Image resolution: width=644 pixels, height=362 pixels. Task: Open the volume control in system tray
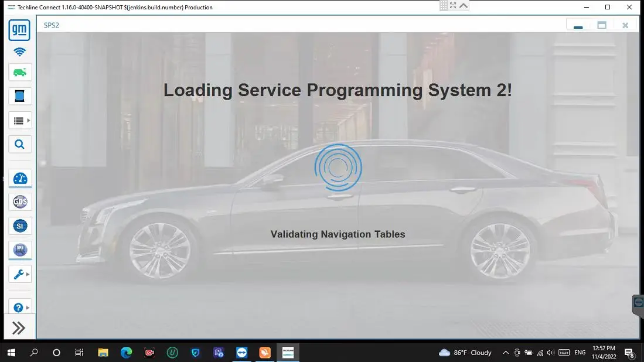551,353
